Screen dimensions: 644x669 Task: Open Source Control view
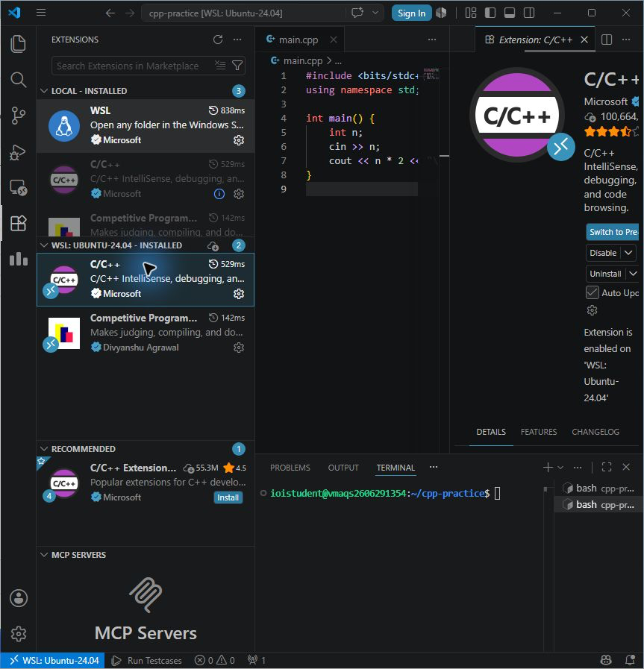[x=18, y=116]
